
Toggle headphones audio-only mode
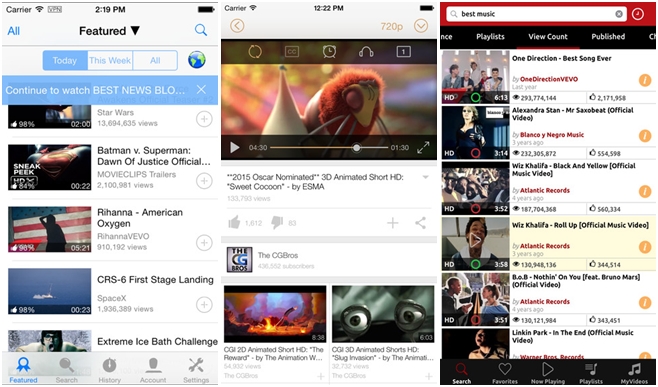pos(366,52)
